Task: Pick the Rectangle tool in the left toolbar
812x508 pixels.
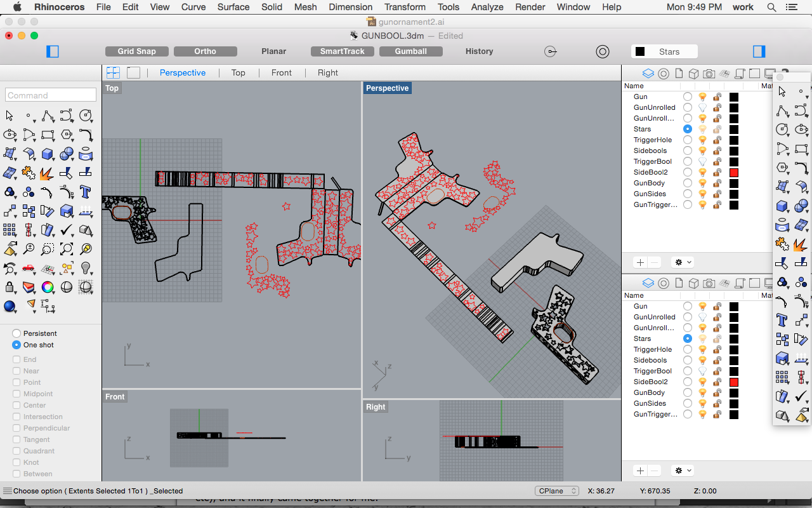Action: point(48,135)
